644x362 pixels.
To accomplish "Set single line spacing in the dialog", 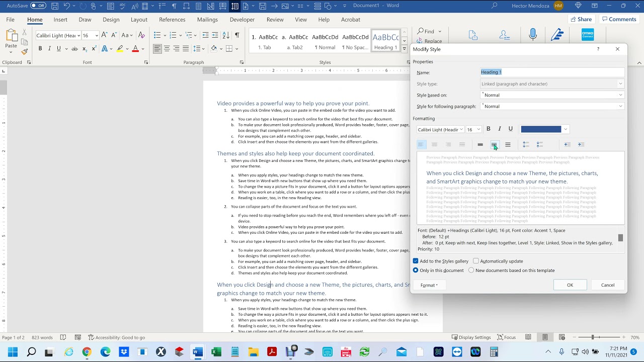I will (x=480, y=144).
